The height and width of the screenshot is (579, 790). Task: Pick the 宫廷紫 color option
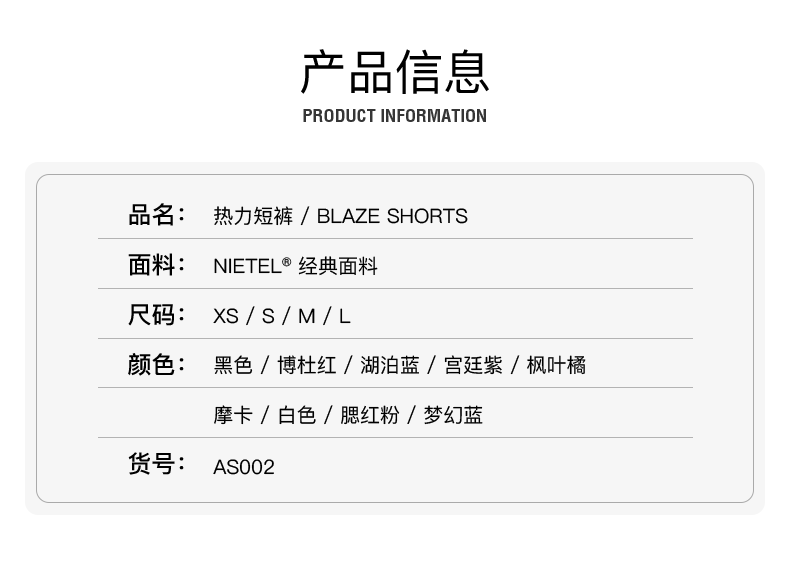click(x=473, y=365)
